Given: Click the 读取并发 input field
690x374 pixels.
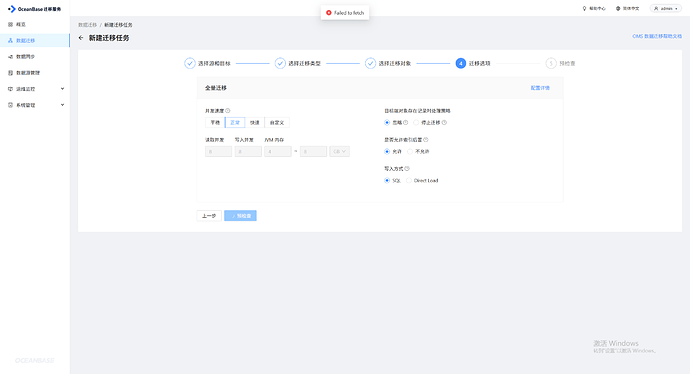Looking at the screenshot, I should [218, 151].
